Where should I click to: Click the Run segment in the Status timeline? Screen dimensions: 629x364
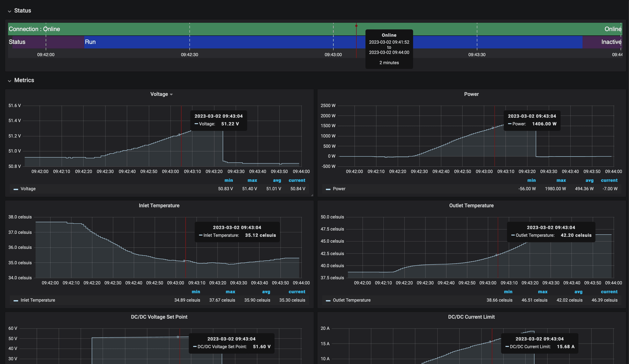click(x=91, y=42)
